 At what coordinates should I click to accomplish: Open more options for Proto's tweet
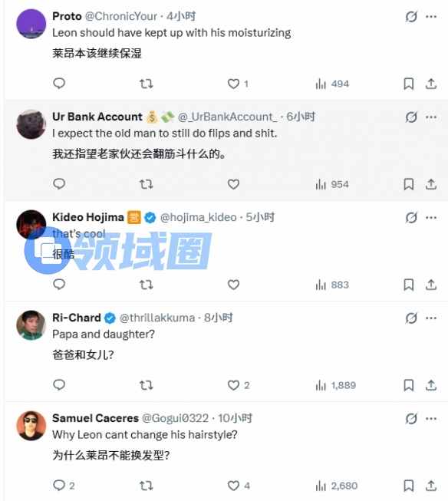431,16
